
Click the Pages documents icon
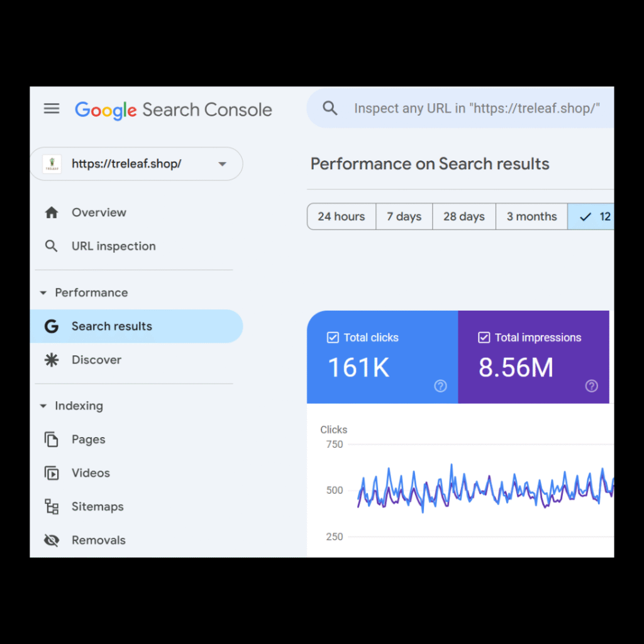click(52, 440)
